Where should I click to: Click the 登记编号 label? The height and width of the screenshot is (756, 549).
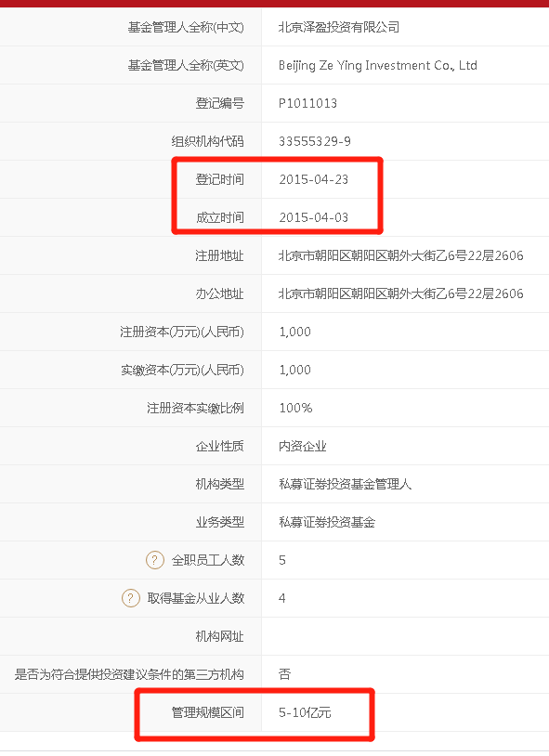point(220,103)
